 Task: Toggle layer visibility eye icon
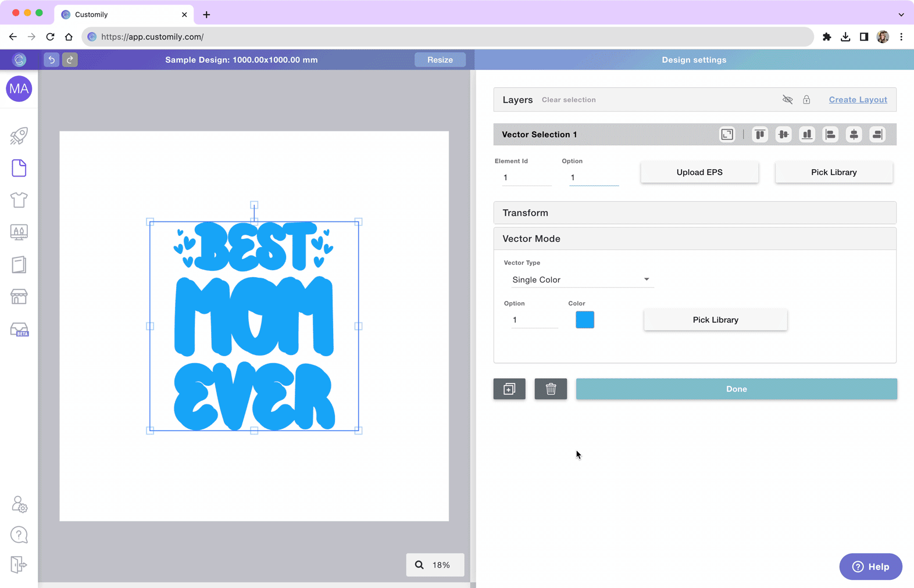tap(787, 100)
